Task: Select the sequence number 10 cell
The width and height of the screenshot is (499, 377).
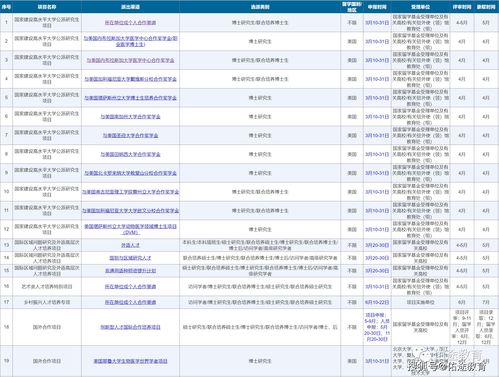Action: (6, 192)
